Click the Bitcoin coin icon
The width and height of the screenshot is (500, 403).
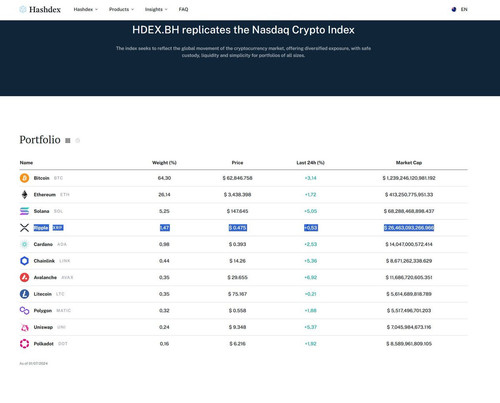(x=24, y=178)
